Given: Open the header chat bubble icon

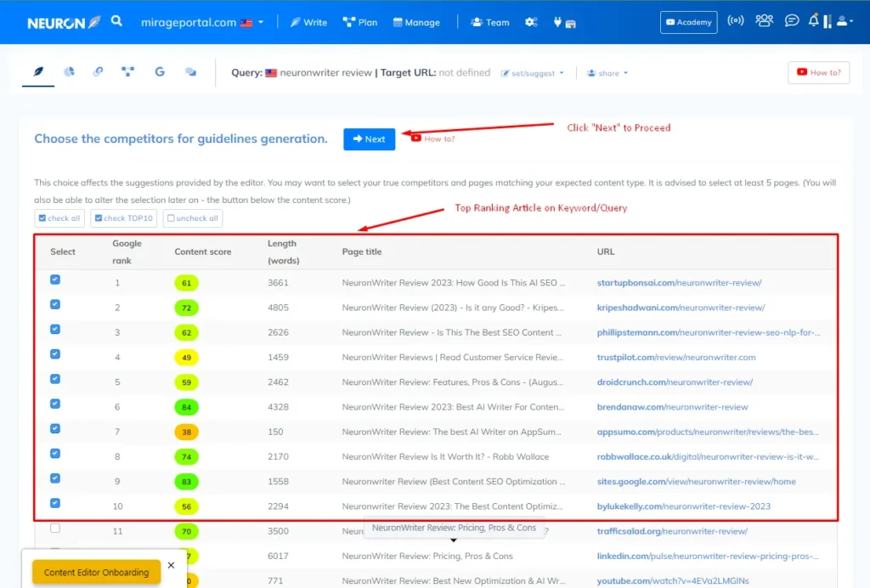Looking at the screenshot, I should 792,21.
